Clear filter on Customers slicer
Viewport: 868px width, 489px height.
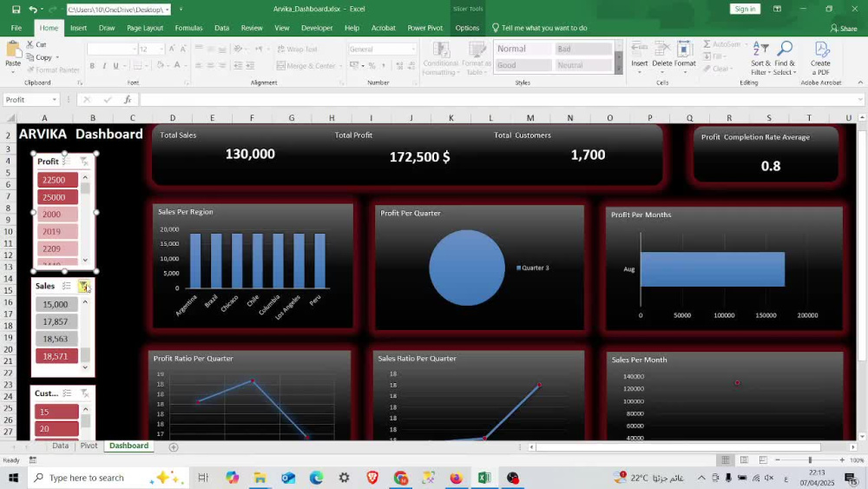[84, 393]
